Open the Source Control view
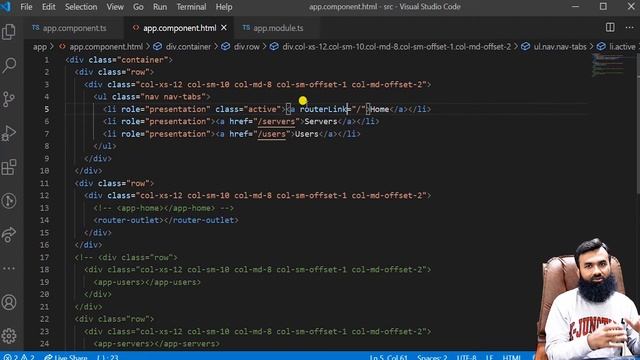 coord(9,99)
